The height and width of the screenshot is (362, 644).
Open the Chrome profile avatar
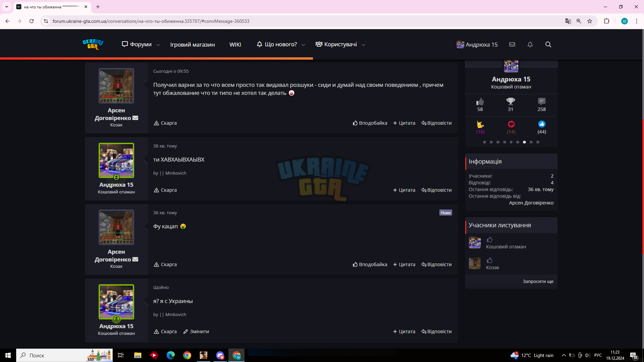[625, 21]
